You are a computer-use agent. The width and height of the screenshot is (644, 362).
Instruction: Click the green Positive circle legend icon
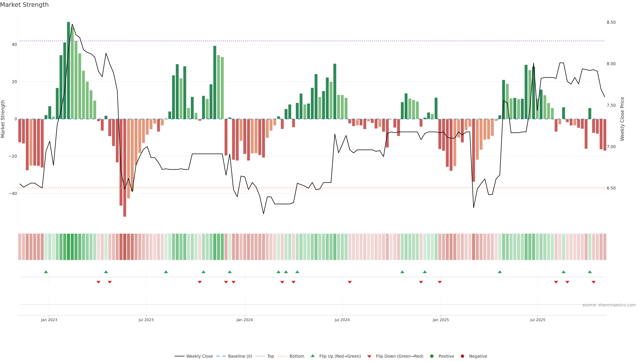[x=432, y=356]
